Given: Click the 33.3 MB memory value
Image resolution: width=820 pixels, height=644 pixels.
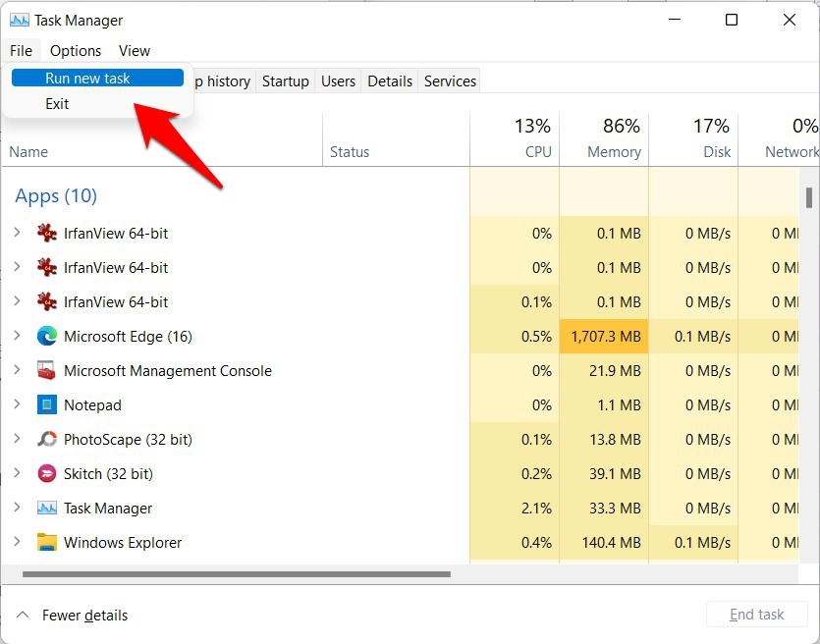Looking at the screenshot, I should (615, 508).
